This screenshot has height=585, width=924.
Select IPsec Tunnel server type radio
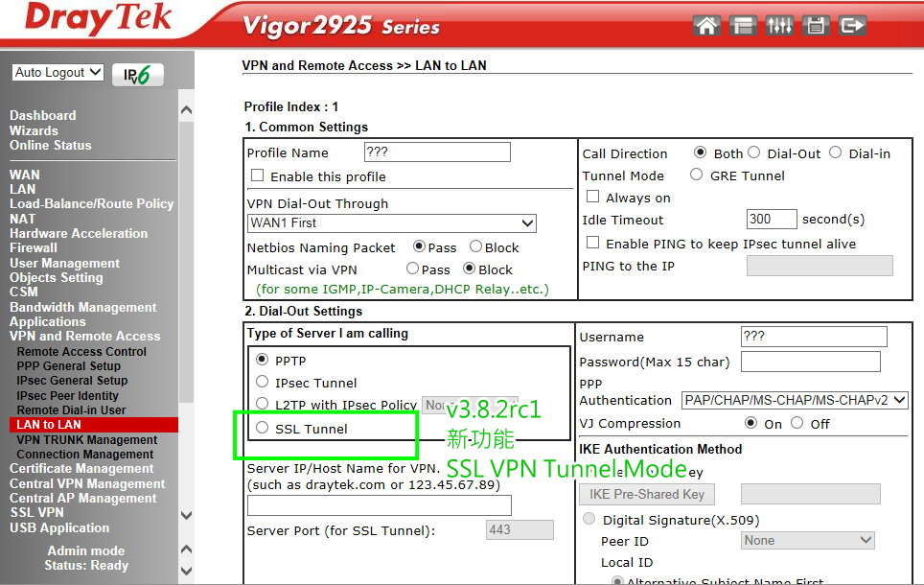tap(263, 381)
